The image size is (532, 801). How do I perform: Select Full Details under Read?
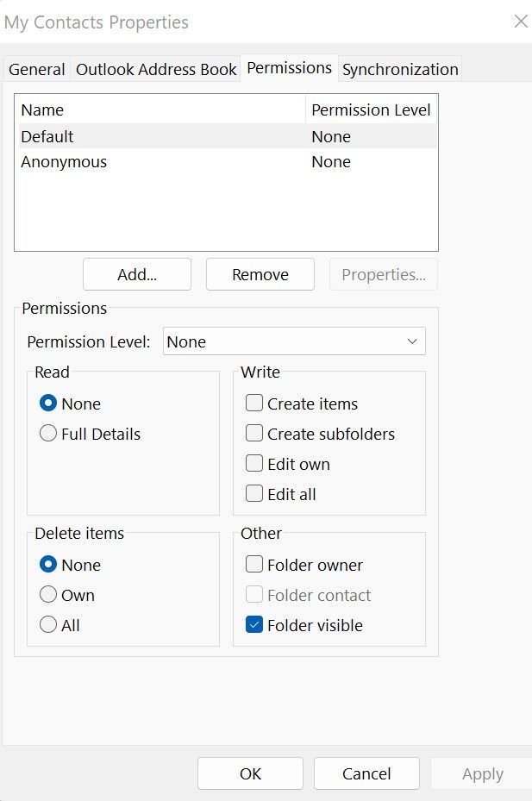(x=49, y=434)
